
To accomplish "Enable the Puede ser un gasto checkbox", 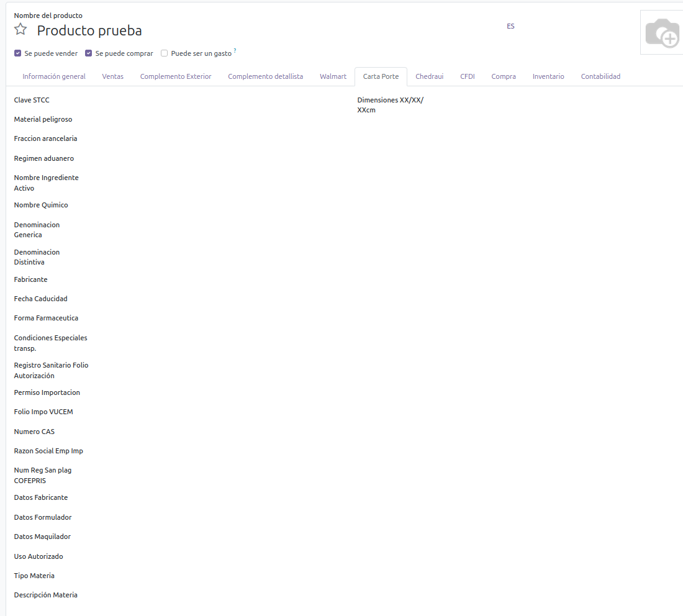I will 165,53.
